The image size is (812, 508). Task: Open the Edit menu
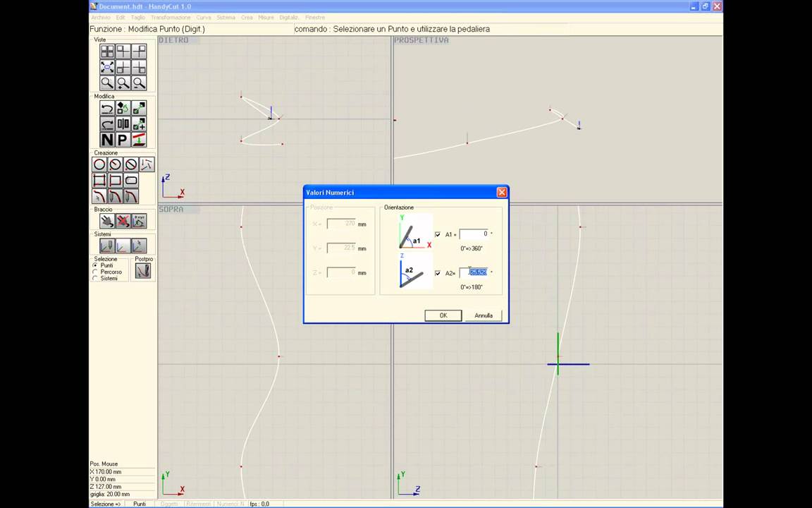pos(121,18)
